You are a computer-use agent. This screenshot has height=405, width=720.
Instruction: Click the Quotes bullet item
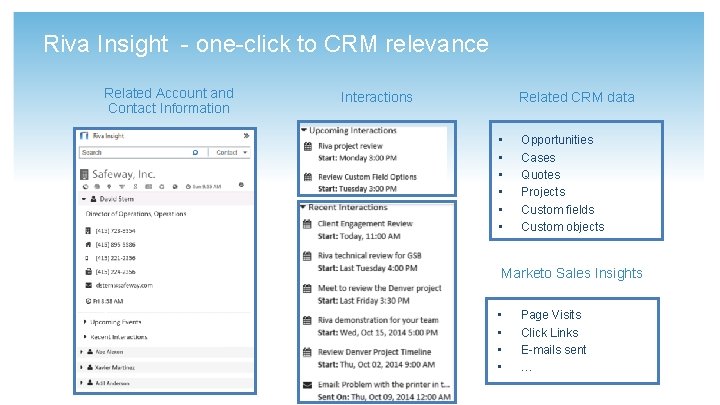pyautogui.click(x=540, y=174)
